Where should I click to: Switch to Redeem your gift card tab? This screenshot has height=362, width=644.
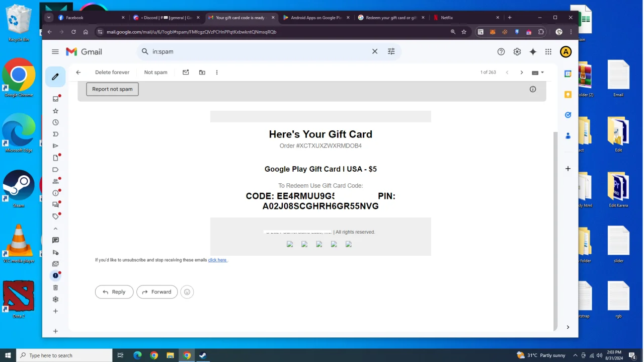[391, 18]
